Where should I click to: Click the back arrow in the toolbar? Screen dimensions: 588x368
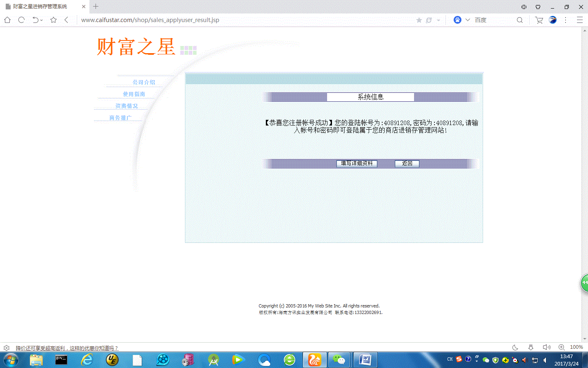coord(67,20)
